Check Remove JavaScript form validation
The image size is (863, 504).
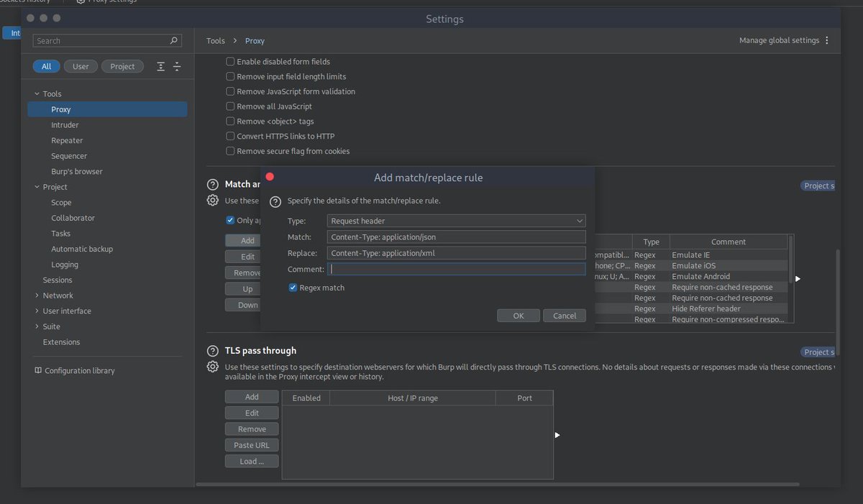(x=231, y=91)
